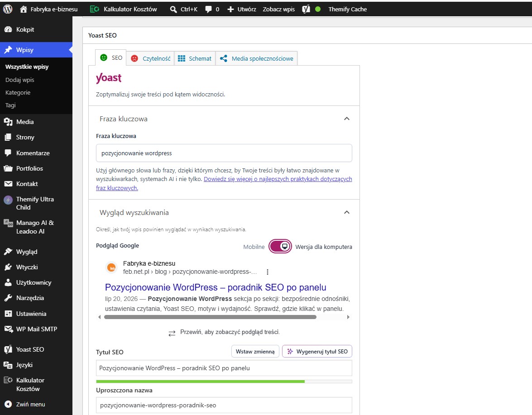Click the Yoast icon in admin bar
Screen dimensions: 532x415
[306, 9]
